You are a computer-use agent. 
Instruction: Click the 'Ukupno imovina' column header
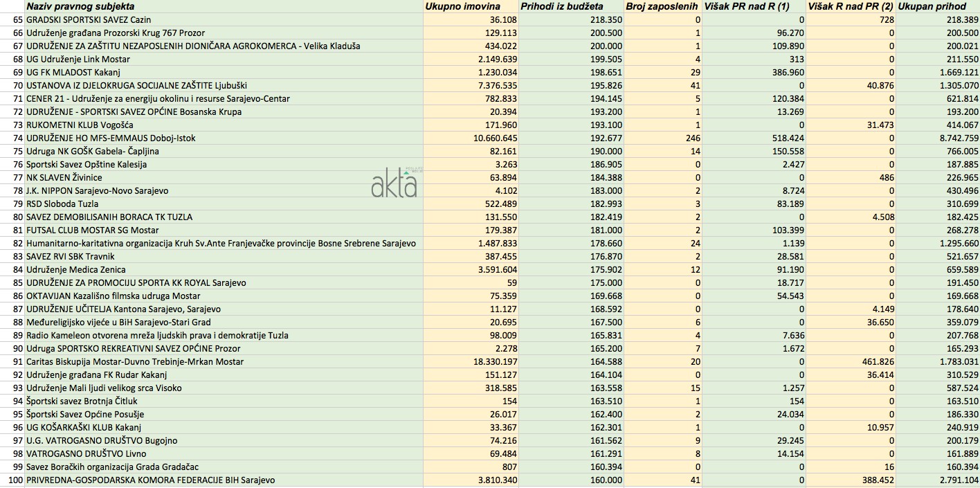(462, 6)
